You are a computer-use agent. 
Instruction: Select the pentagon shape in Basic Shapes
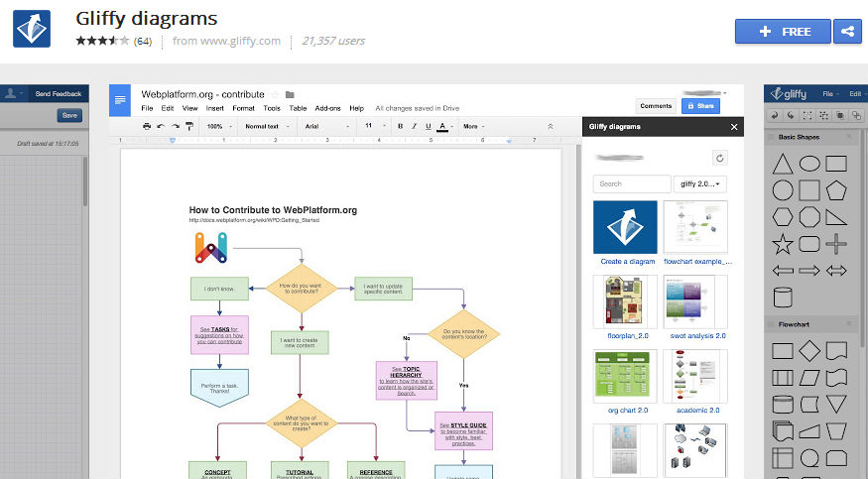(x=836, y=190)
